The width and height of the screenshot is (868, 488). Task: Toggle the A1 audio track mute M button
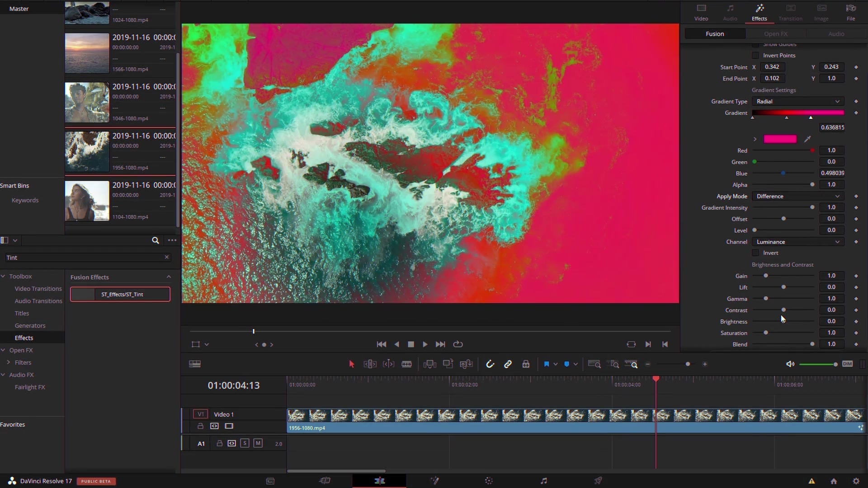point(258,443)
